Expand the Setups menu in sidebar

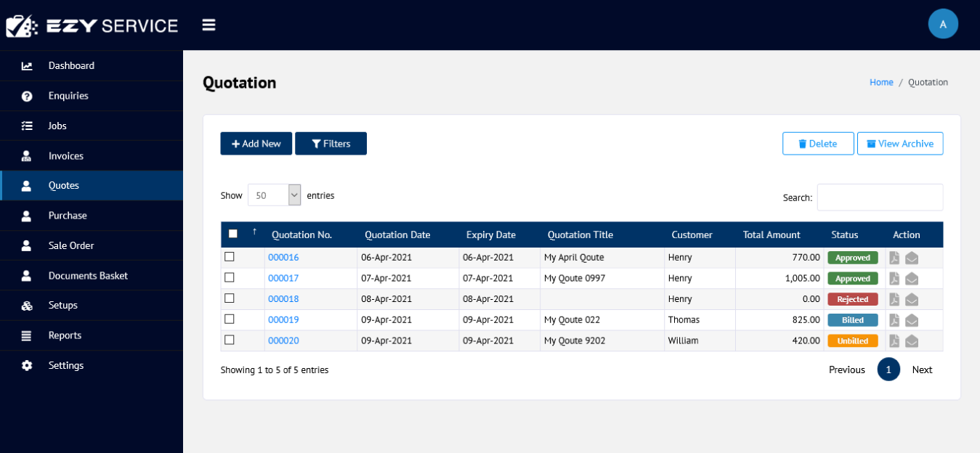pos(62,306)
